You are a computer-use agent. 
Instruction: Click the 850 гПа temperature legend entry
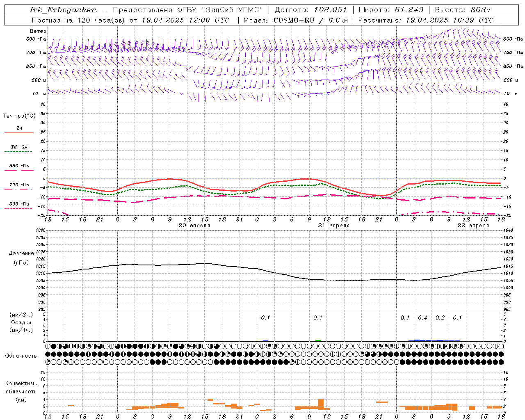(19, 166)
